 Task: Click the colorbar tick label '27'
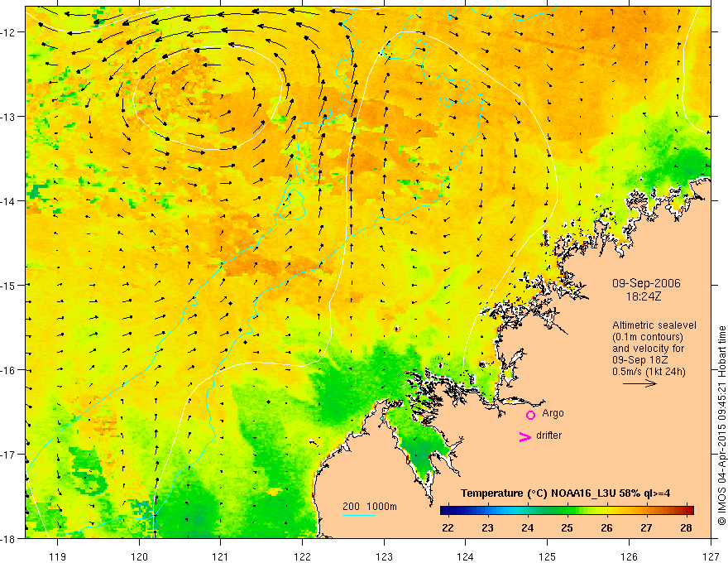click(x=646, y=528)
